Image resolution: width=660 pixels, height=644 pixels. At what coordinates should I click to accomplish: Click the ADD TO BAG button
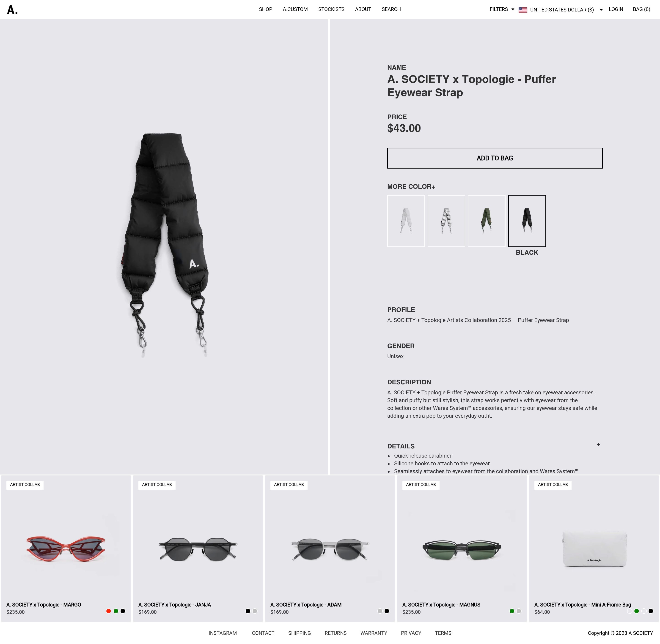pos(495,158)
